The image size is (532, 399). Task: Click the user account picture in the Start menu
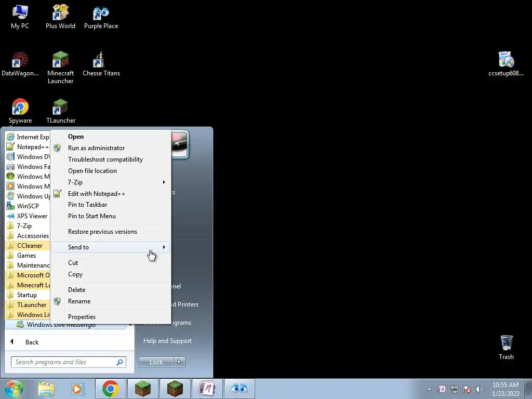179,144
